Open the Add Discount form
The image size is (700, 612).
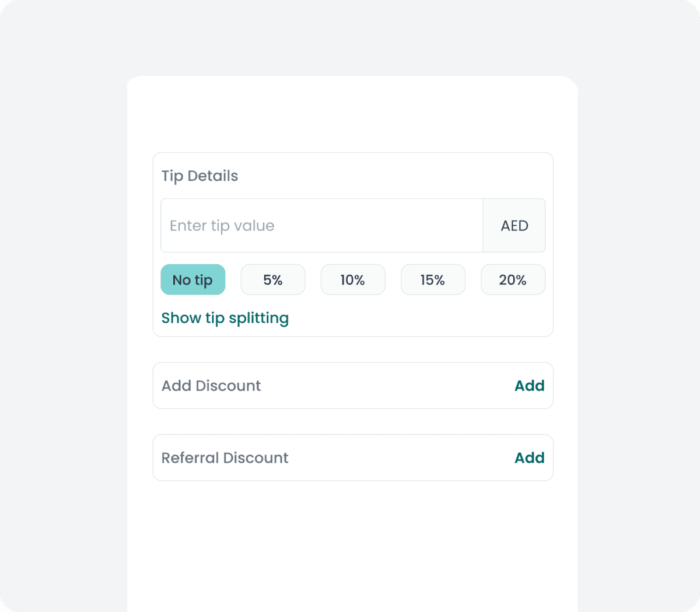[529, 386]
